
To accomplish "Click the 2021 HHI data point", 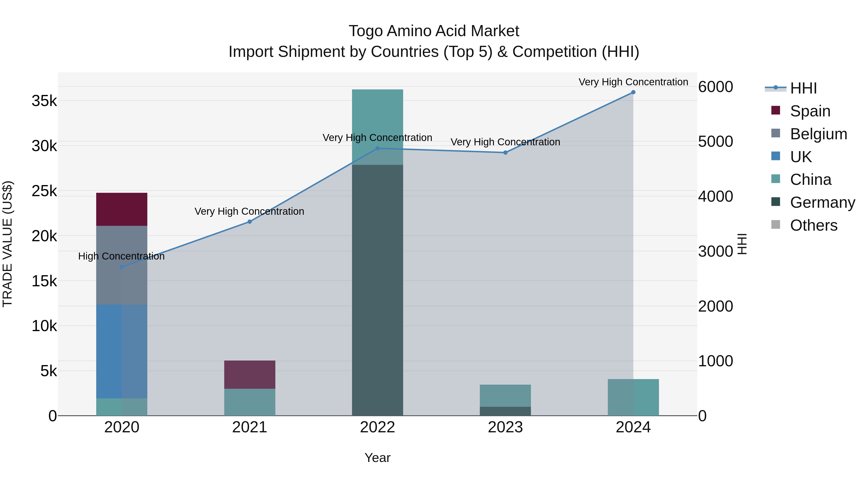I will click(250, 222).
